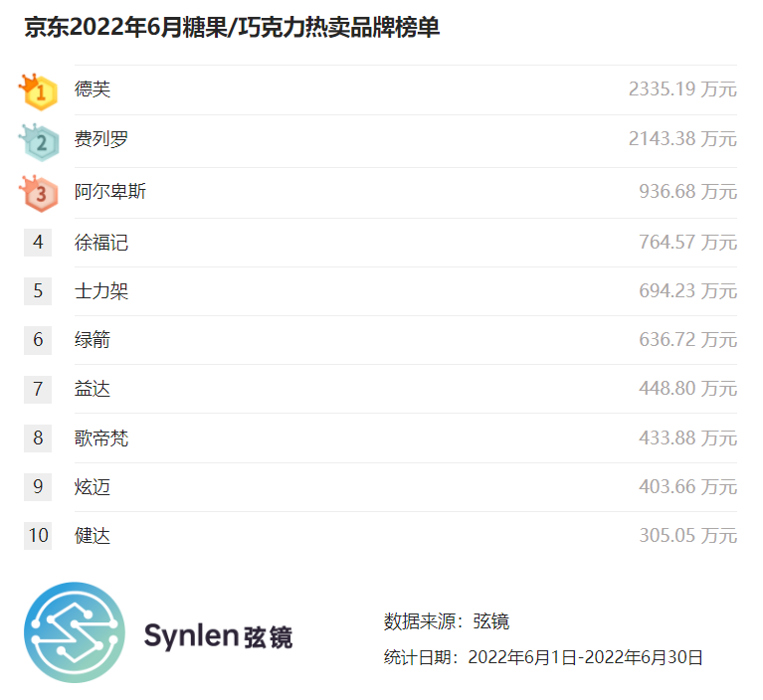The image size is (763, 700).
Task: Click sales value 694.23 万元
Action: click(x=688, y=290)
